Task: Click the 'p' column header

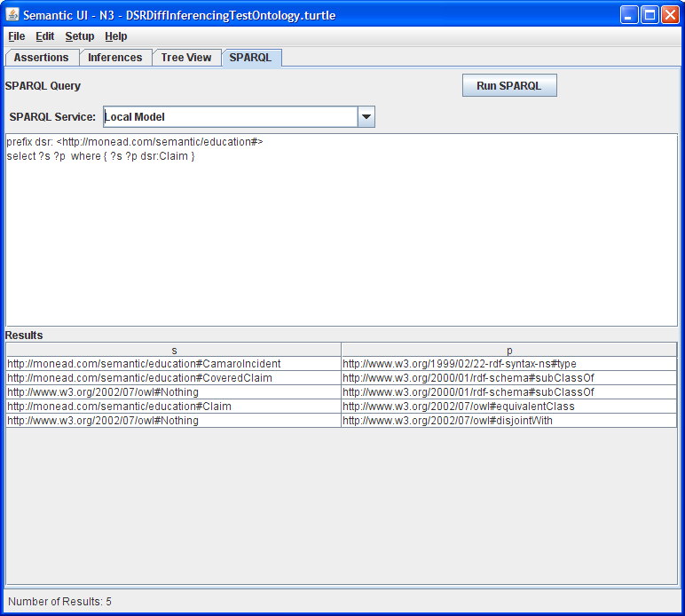Action: pos(509,350)
